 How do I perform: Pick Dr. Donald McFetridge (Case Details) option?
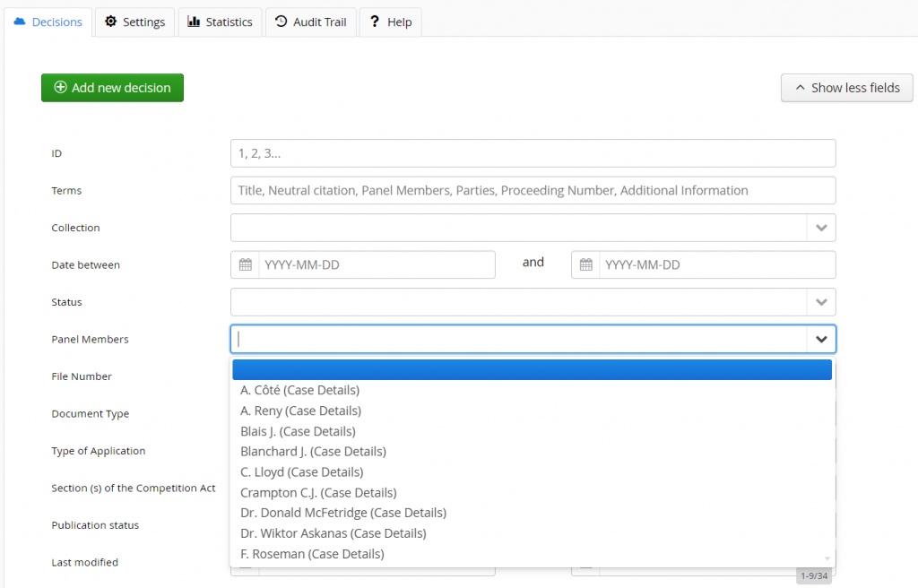[343, 513]
